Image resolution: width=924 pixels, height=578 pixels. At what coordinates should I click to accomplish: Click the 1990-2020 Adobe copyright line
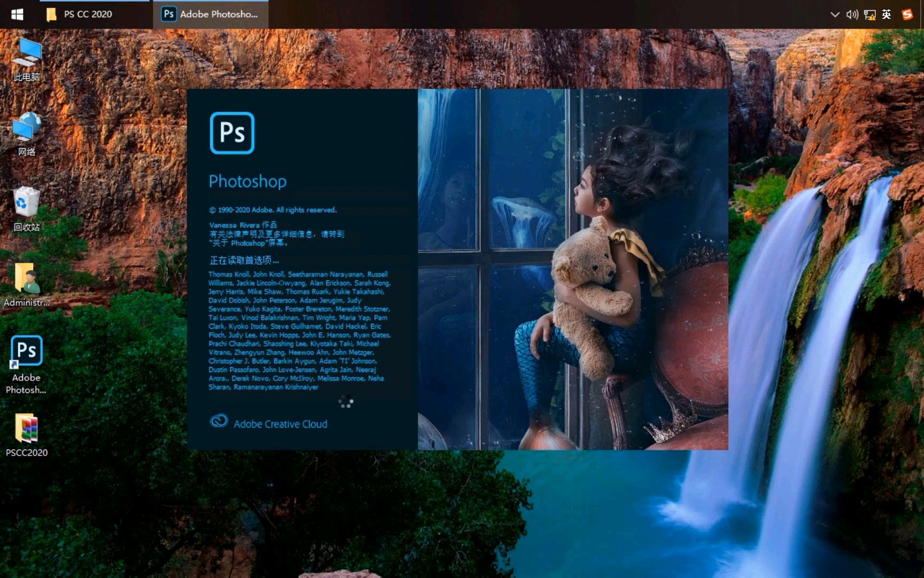click(x=273, y=210)
